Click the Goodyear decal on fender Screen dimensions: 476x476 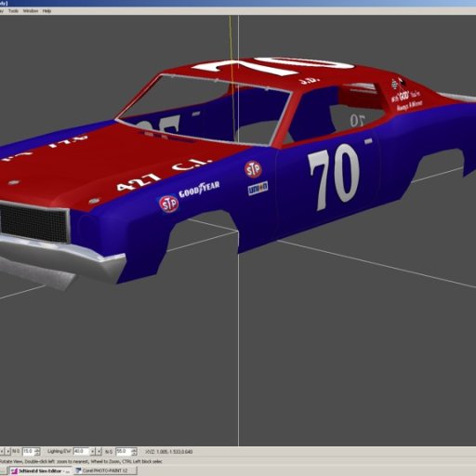coord(200,189)
